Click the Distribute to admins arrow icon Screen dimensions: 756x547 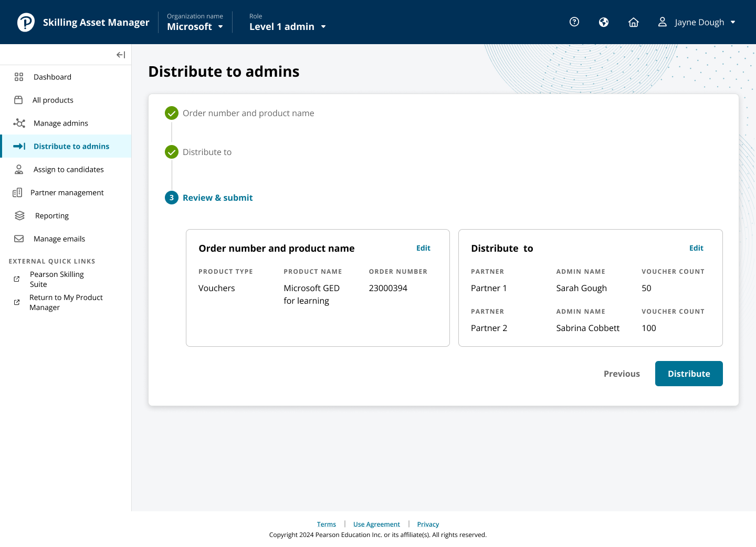(19, 146)
